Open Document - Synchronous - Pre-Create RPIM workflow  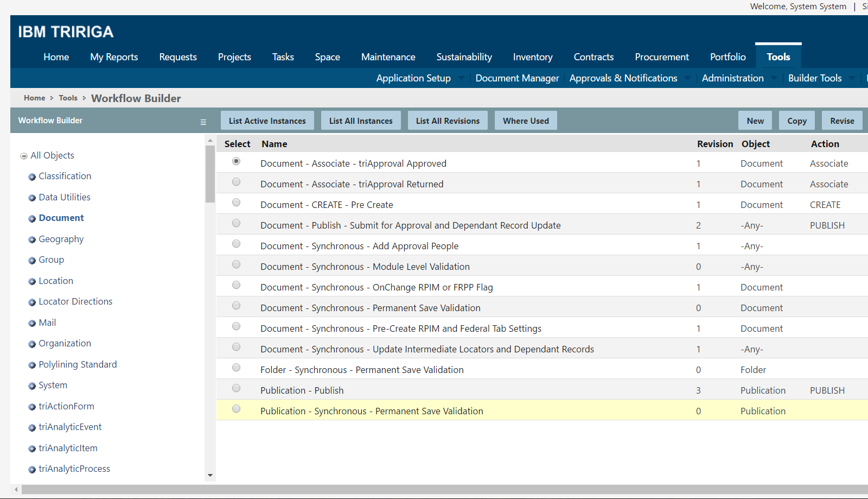[401, 329]
